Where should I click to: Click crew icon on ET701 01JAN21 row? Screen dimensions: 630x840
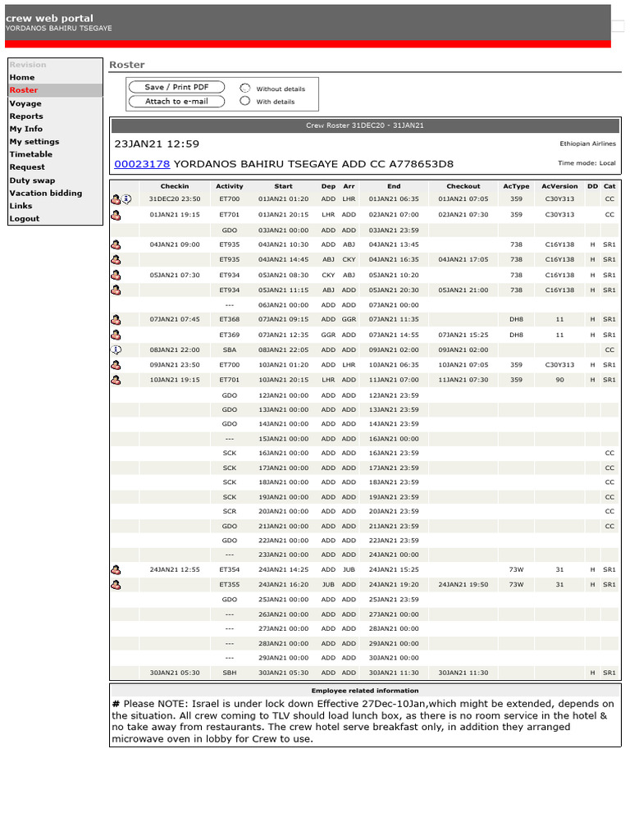(x=116, y=216)
